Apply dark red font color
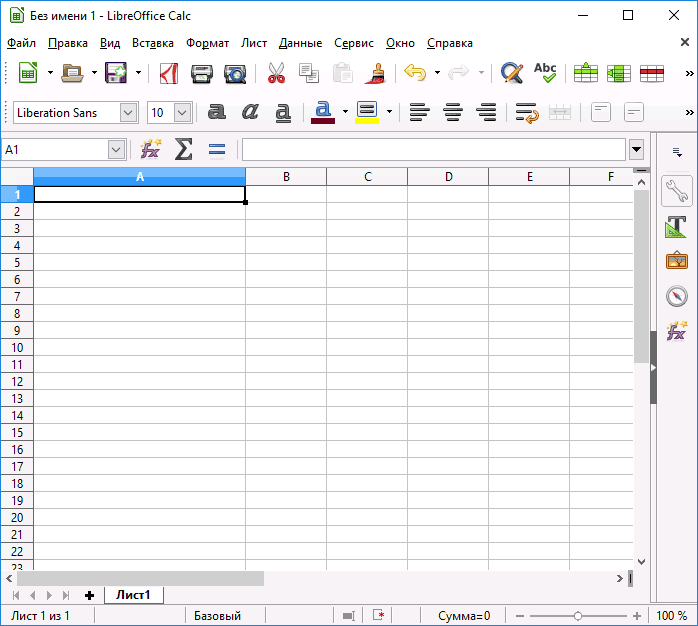The width and height of the screenshot is (698, 626). click(323, 112)
